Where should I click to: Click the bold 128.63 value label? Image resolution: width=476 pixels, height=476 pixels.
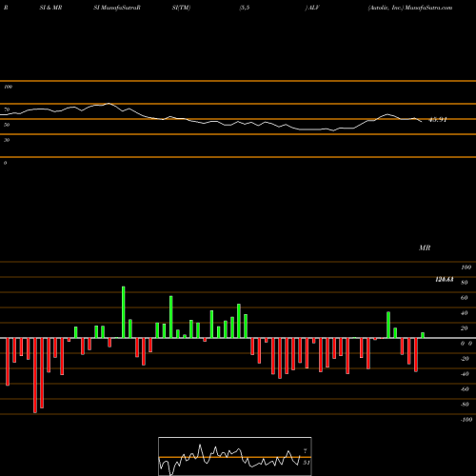445,279
